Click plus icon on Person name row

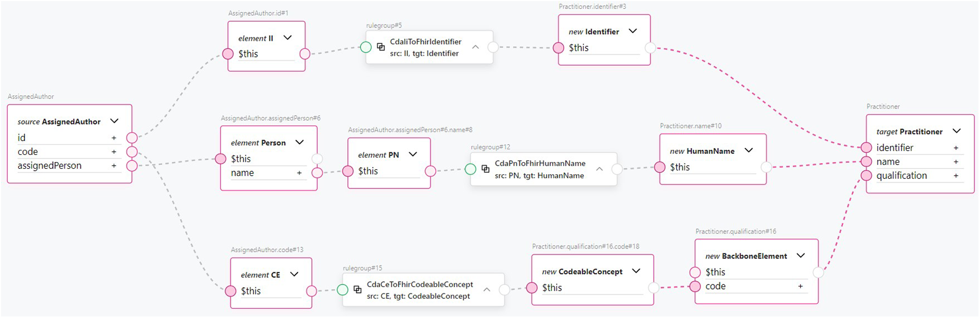coord(299,173)
